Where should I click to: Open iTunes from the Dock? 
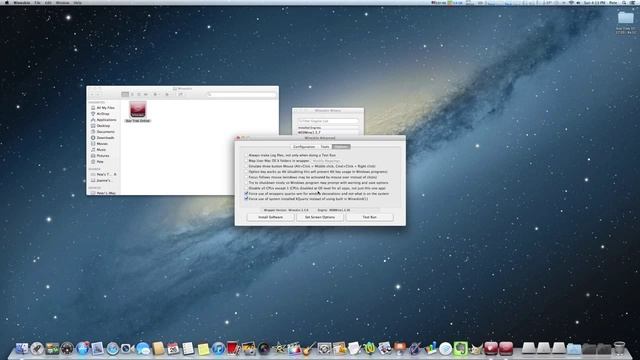(x=218, y=348)
